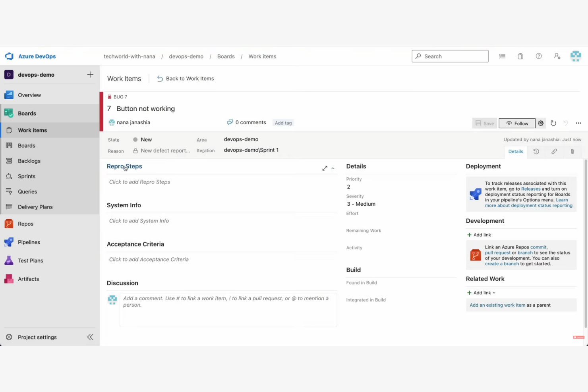This screenshot has width=588, height=392.
Task: Switch to the Details tab
Action: tap(515, 151)
